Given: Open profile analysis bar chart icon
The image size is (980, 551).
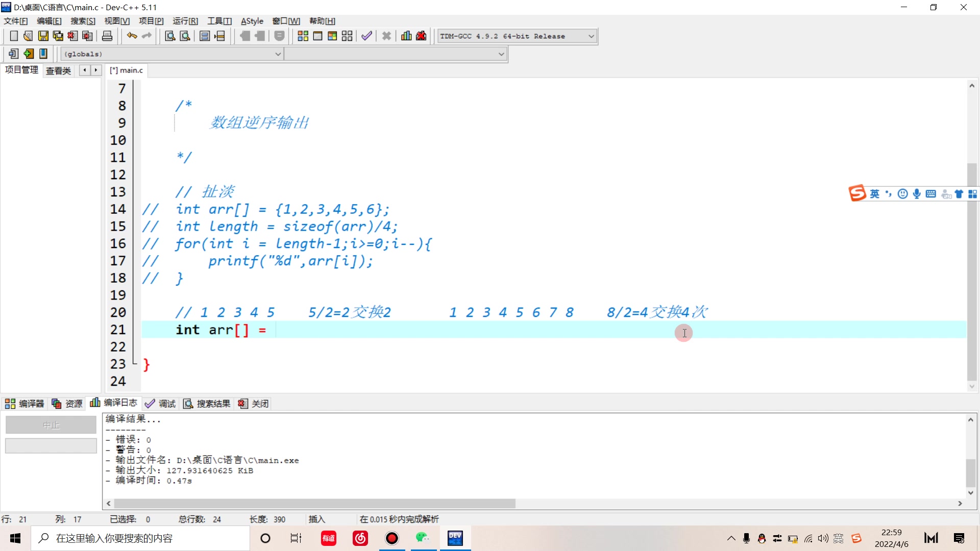Looking at the screenshot, I should click(x=406, y=36).
